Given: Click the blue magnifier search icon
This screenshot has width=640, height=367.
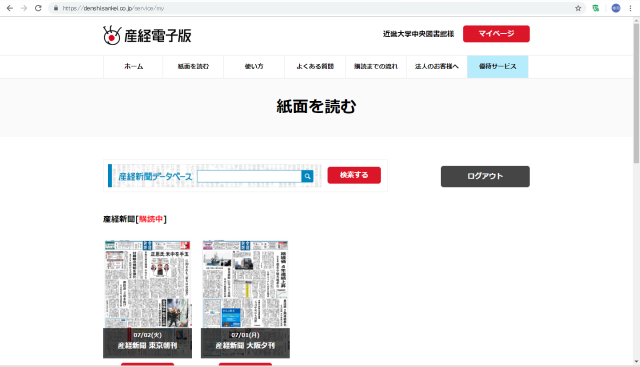Looking at the screenshot, I should [x=307, y=176].
